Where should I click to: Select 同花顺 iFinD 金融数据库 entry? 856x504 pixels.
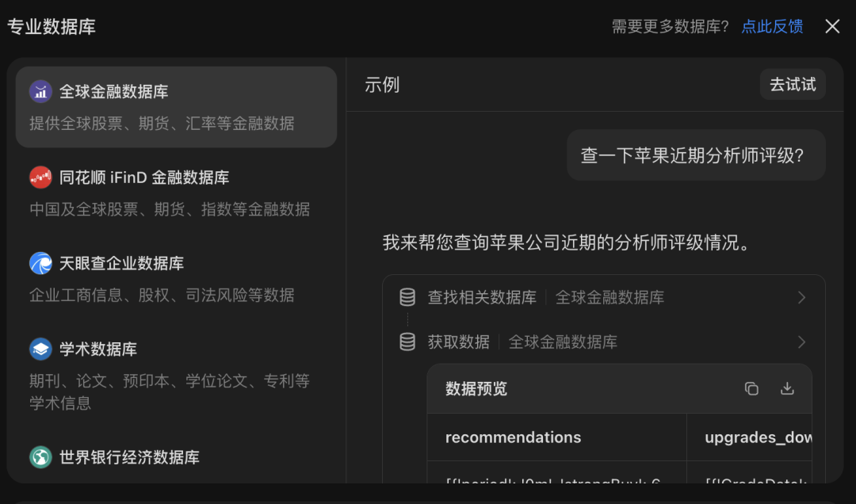click(176, 193)
